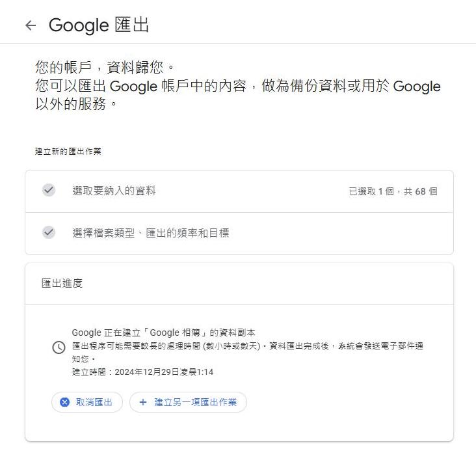Click the checkmark icon beside 選擇檔案類型
Viewport: 476px width, 462px height.
coord(49,233)
